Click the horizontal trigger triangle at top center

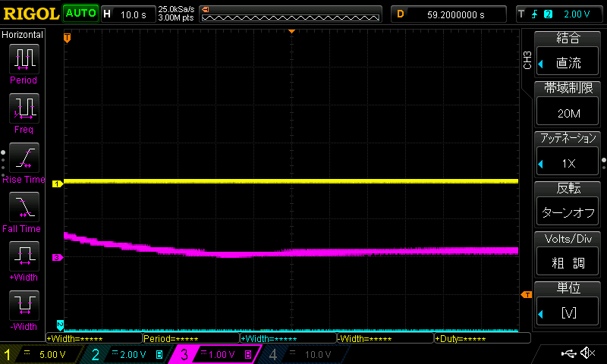(x=292, y=31)
